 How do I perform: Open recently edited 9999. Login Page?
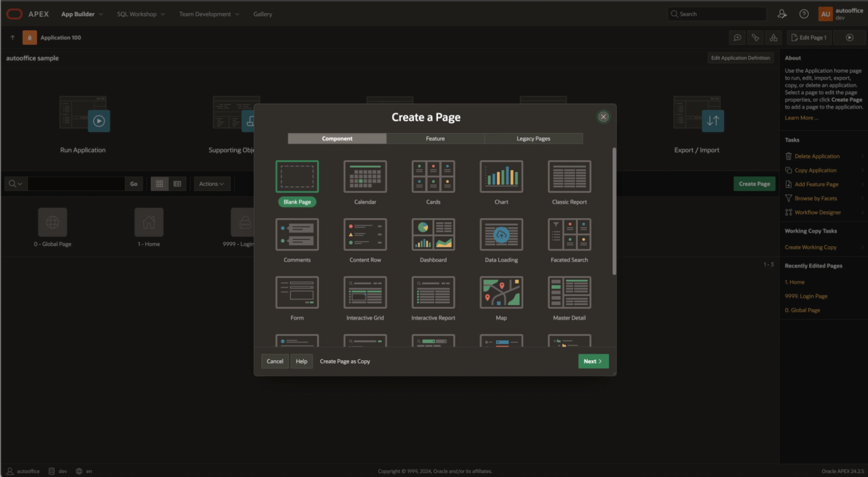[x=806, y=296]
